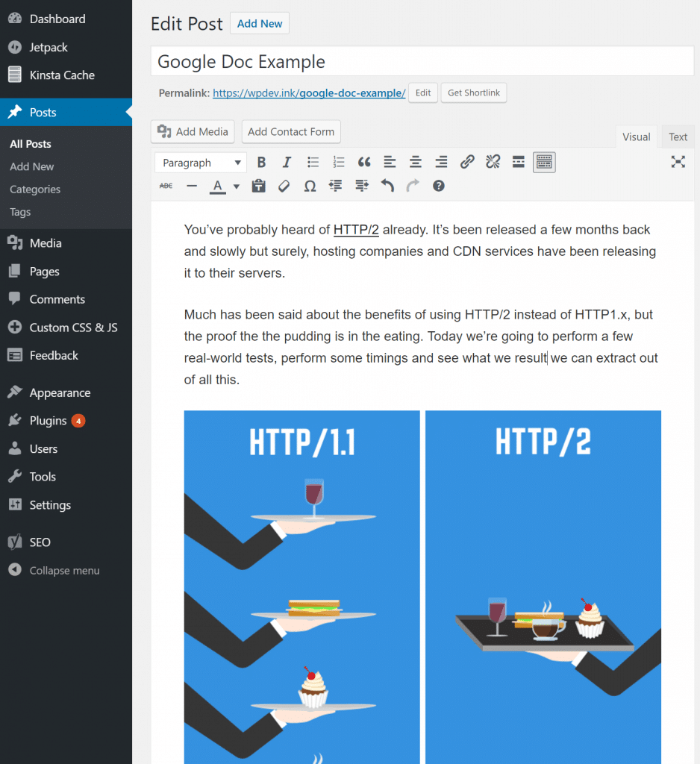Click the Add Media button
Image resolution: width=700 pixels, height=764 pixels.
tap(193, 131)
